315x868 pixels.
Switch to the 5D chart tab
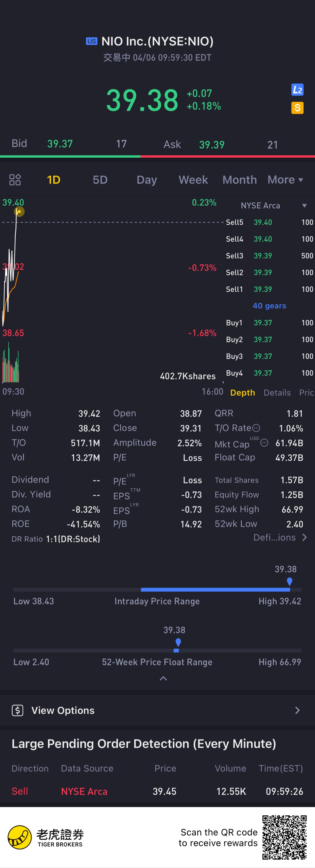pos(100,180)
